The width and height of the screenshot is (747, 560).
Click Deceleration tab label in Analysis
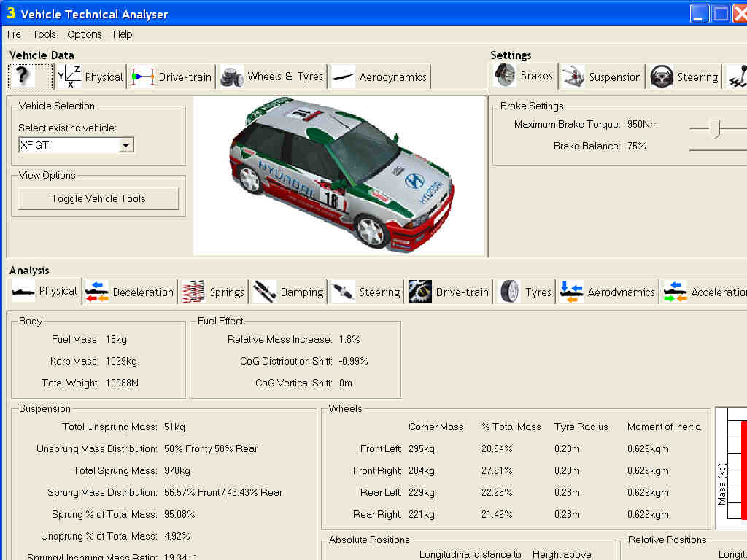tap(143, 292)
